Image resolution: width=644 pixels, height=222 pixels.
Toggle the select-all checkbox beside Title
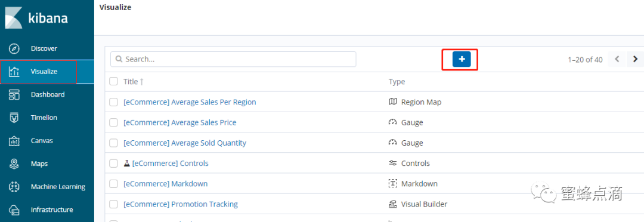113,81
